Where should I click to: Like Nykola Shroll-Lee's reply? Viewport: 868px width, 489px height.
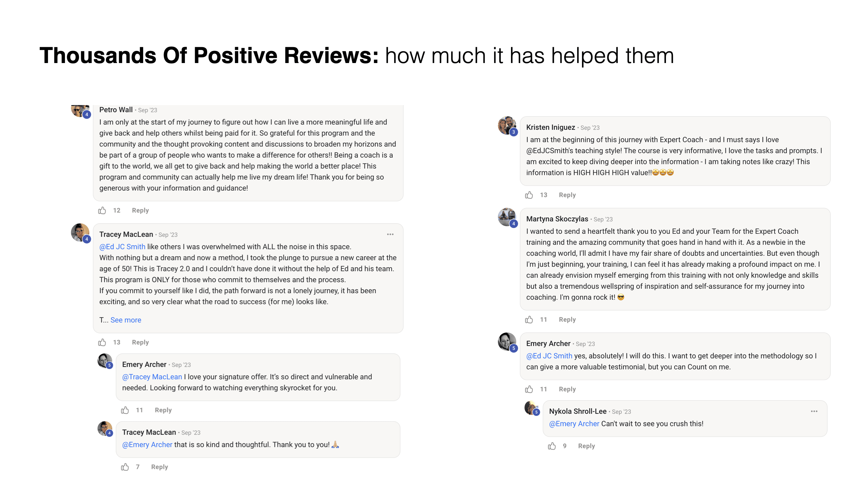click(x=552, y=446)
